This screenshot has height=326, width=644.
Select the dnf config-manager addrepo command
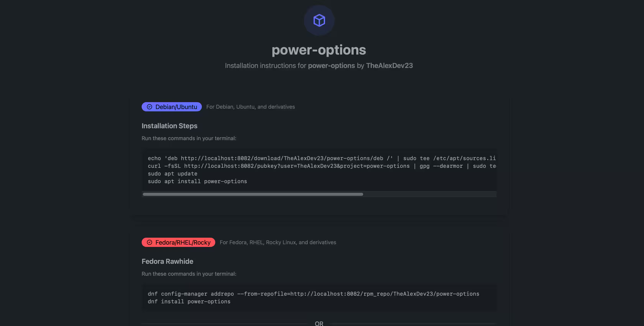(313, 294)
